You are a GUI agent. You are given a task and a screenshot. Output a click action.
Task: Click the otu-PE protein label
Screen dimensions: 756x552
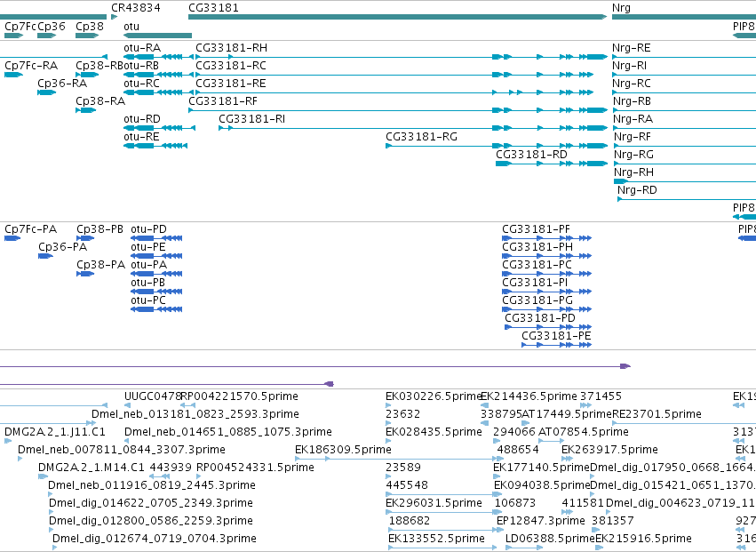coord(148,247)
